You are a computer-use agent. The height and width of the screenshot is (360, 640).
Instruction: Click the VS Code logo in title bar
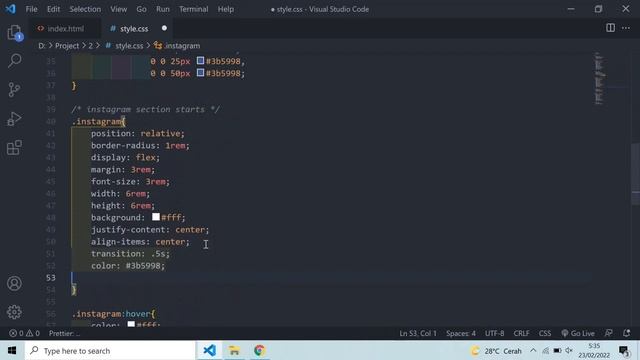(10, 9)
